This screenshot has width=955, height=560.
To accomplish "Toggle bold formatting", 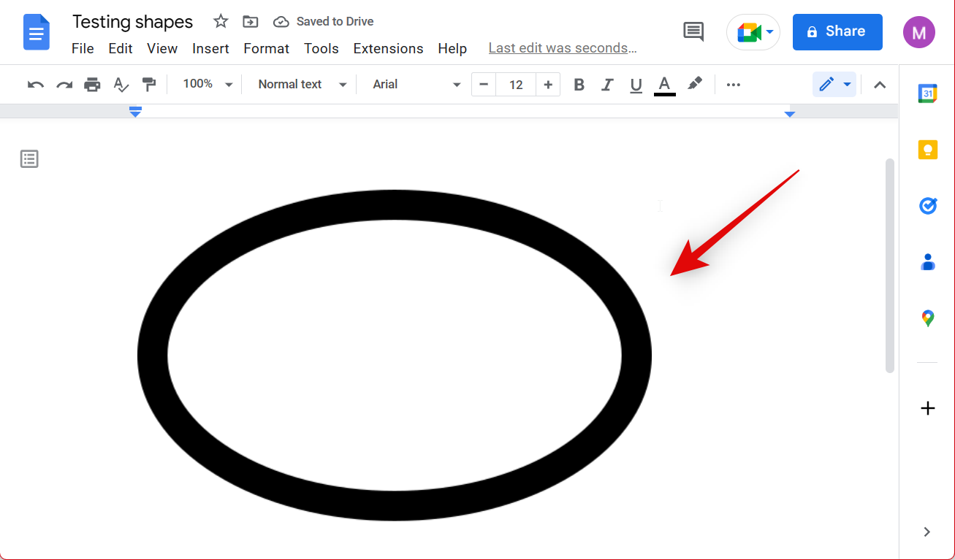I will click(x=579, y=85).
